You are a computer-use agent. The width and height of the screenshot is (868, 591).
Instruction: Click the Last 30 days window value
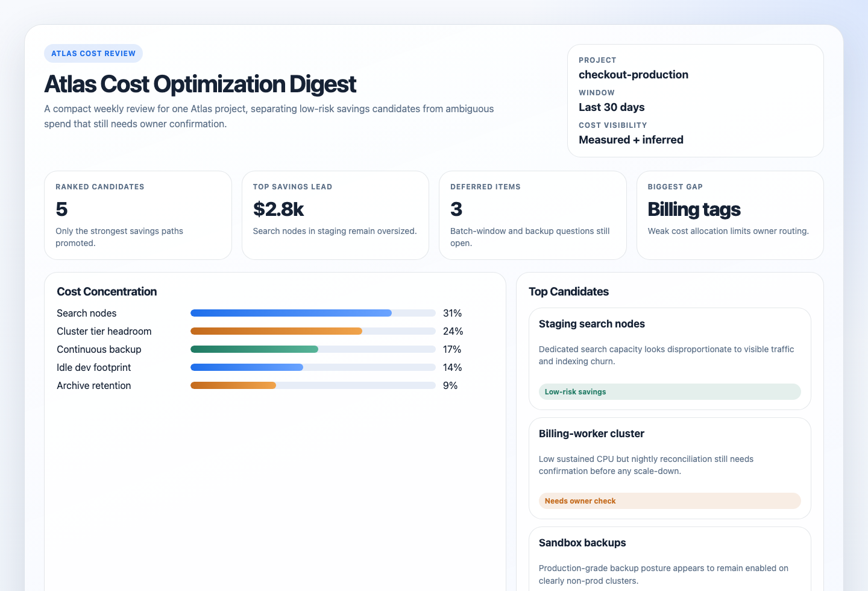pos(612,107)
